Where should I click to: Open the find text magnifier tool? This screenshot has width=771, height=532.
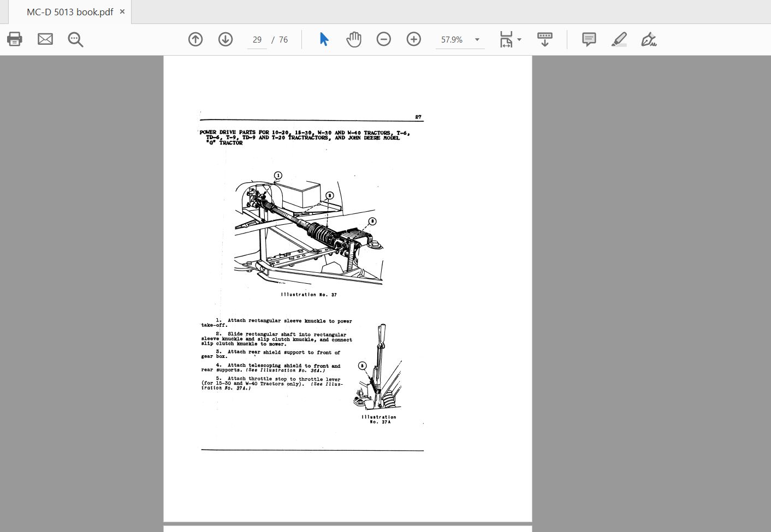tap(75, 39)
